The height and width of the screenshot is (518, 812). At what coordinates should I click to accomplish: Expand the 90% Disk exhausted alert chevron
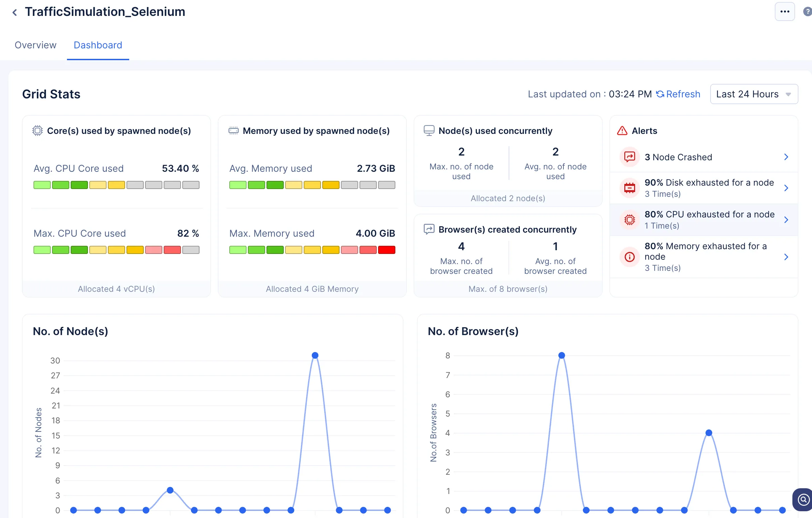pos(786,188)
